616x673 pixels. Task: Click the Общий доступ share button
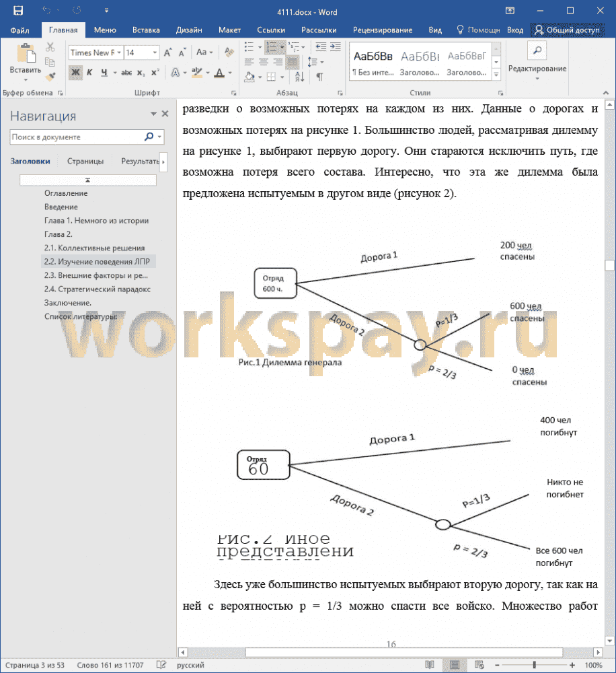(x=567, y=30)
